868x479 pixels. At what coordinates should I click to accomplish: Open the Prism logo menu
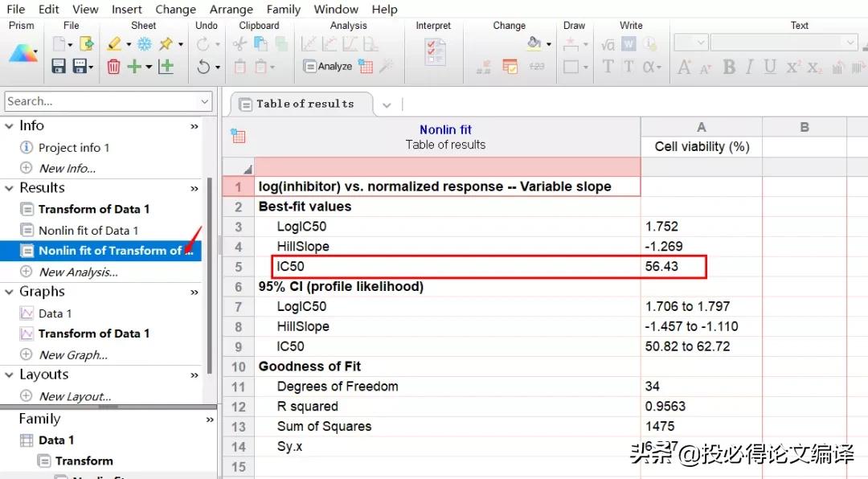tap(23, 54)
